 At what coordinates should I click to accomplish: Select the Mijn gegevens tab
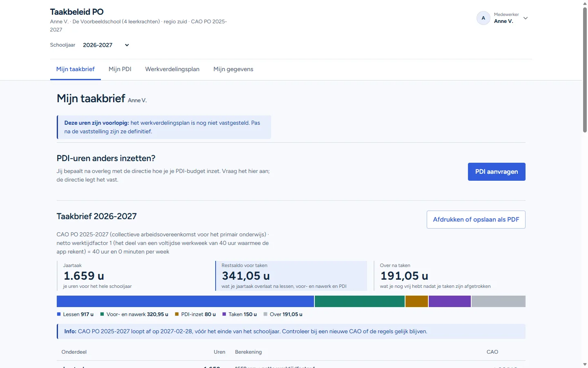tap(234, 69)
